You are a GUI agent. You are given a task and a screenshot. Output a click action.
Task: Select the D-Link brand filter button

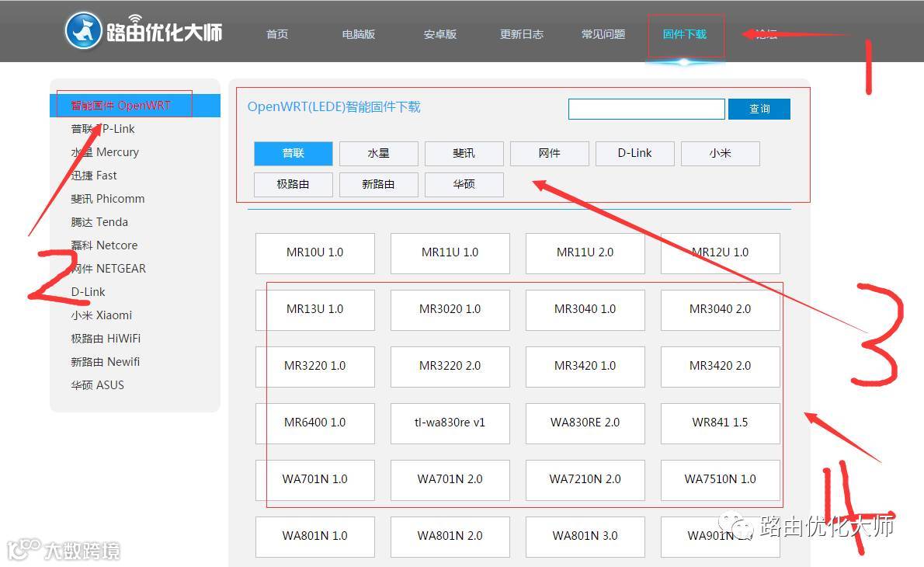coord(635,153)
